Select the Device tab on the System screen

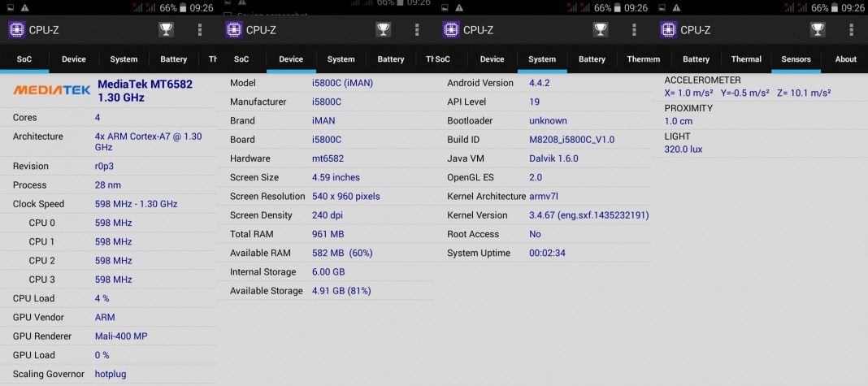tap(493, 59)
